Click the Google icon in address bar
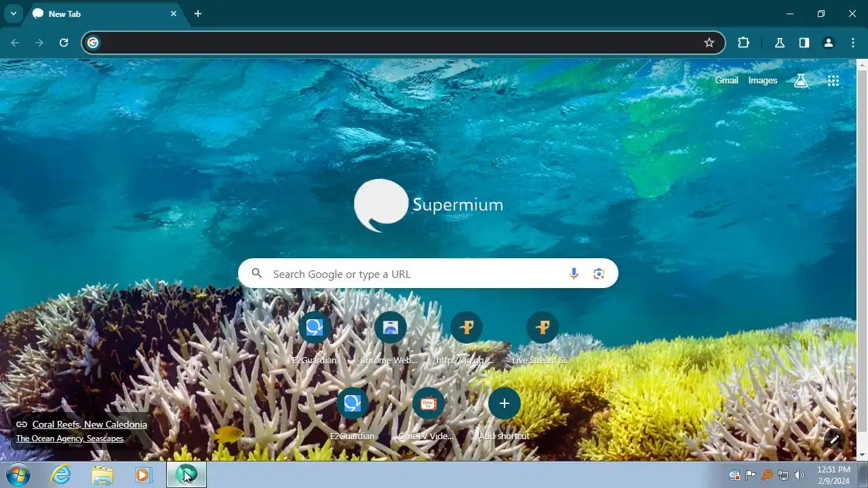Image resolution: width=868 pixels, height=488 pixels. click(93, 43)
